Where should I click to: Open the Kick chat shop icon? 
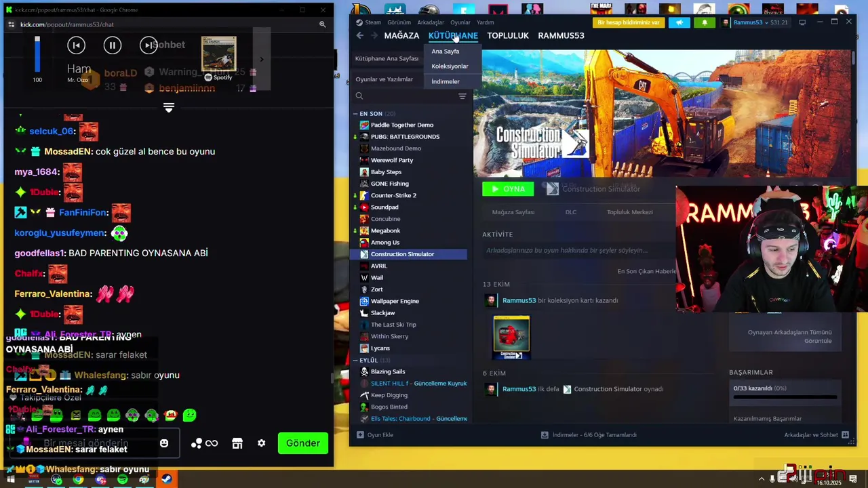point(237,443)
